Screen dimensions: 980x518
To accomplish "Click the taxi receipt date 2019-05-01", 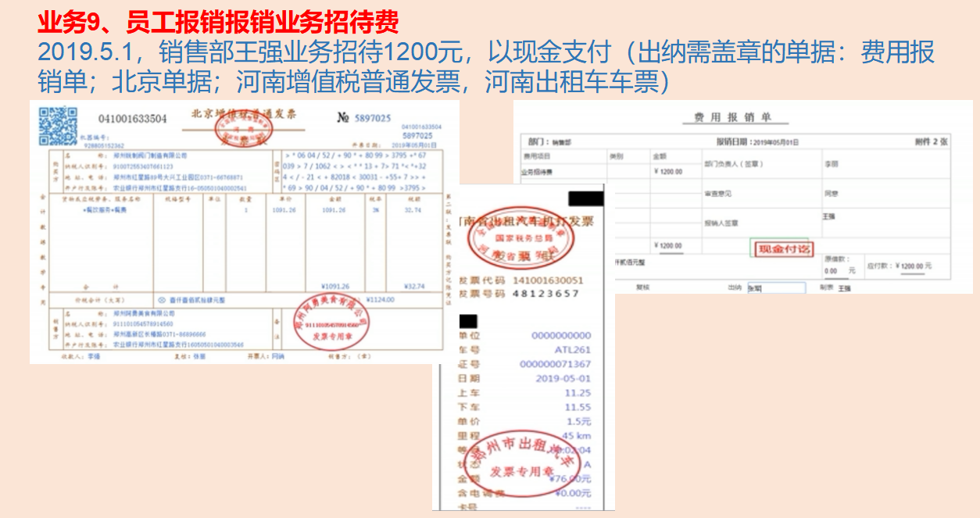I will click(x=563, y=378).
